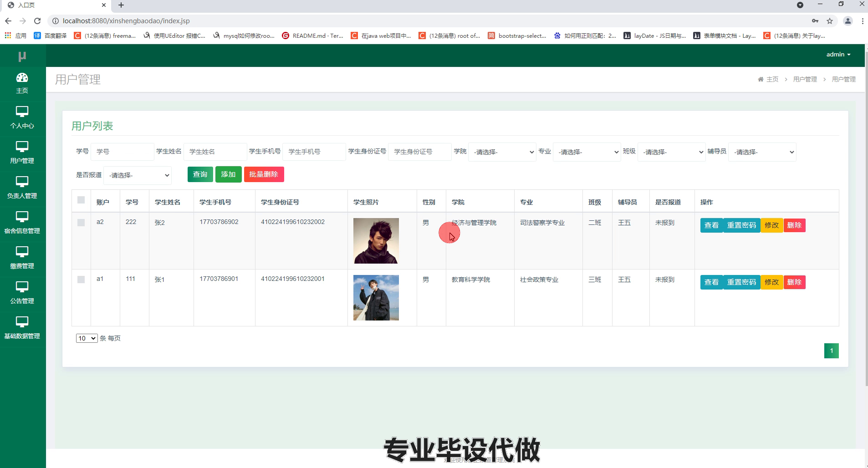
Task: Focus the 学生身份证号 search input
Action: 420,152
